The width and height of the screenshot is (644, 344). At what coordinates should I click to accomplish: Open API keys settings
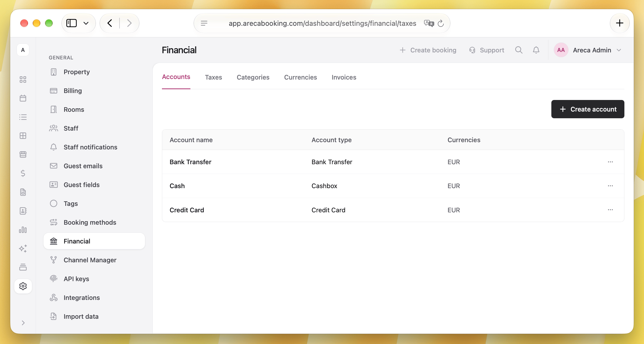click(94, 279)
